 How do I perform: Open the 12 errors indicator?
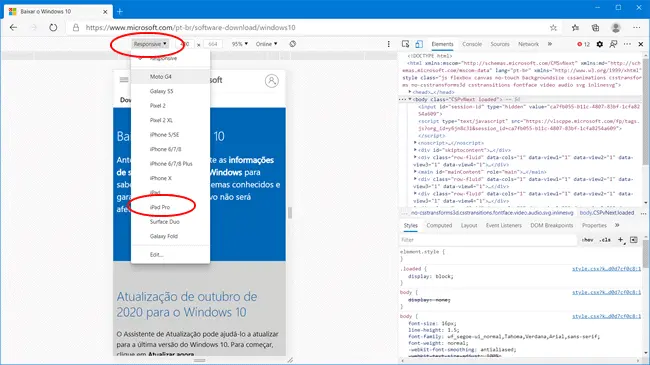pyautogui.click(x=583, y=44)
